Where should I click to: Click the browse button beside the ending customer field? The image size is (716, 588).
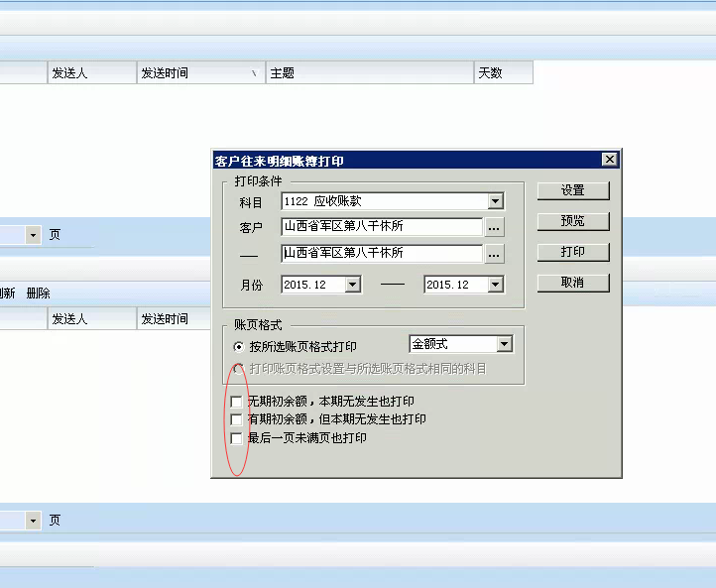(x=494, y=254)
